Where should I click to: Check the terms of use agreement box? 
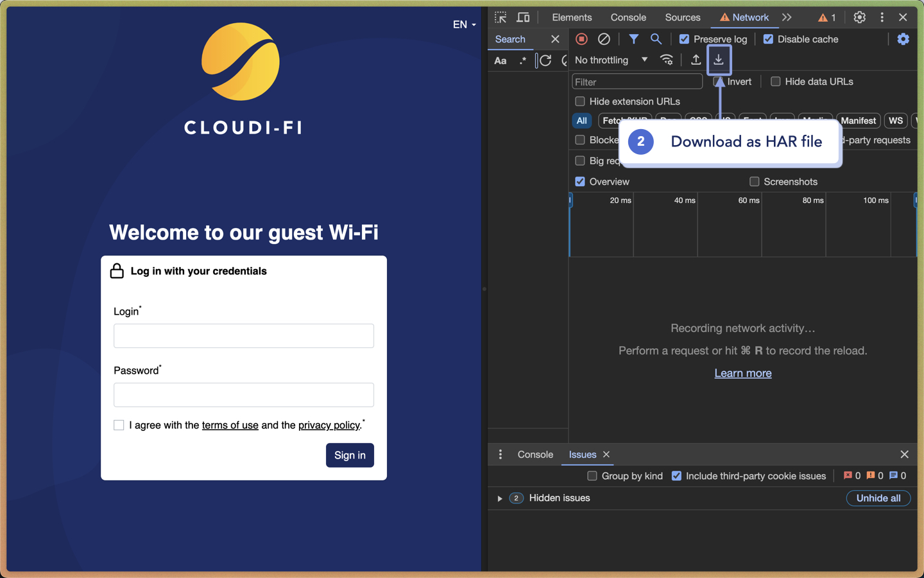tap(119, 425)
